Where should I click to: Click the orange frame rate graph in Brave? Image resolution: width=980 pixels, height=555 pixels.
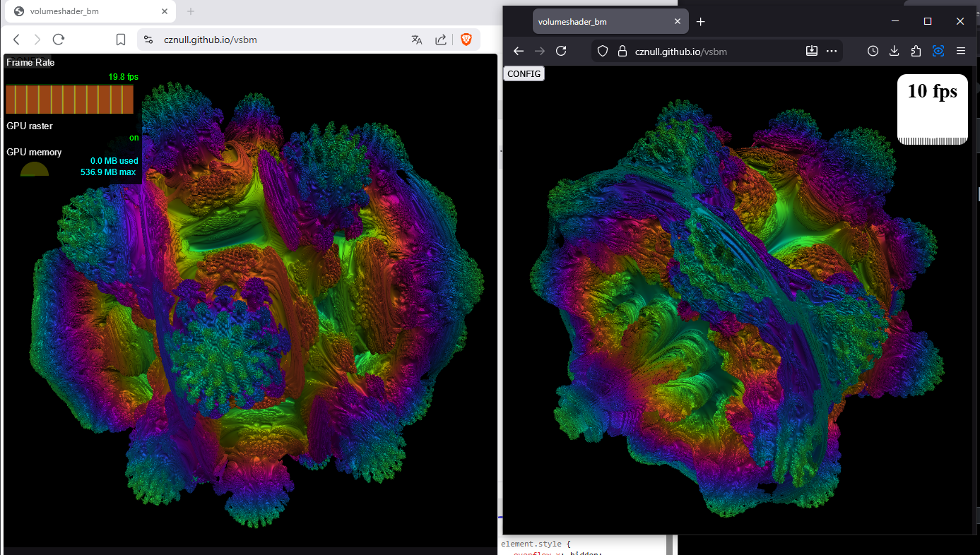69,100
